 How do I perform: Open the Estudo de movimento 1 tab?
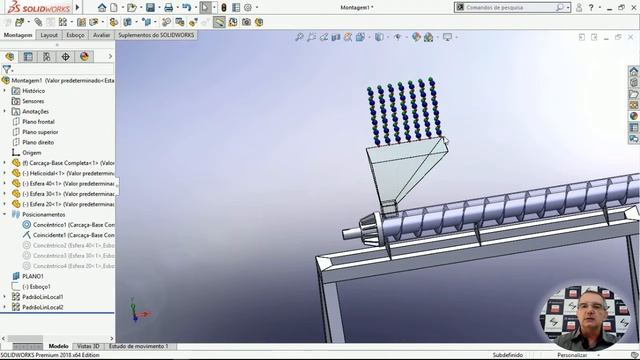[x=139, y=346]
